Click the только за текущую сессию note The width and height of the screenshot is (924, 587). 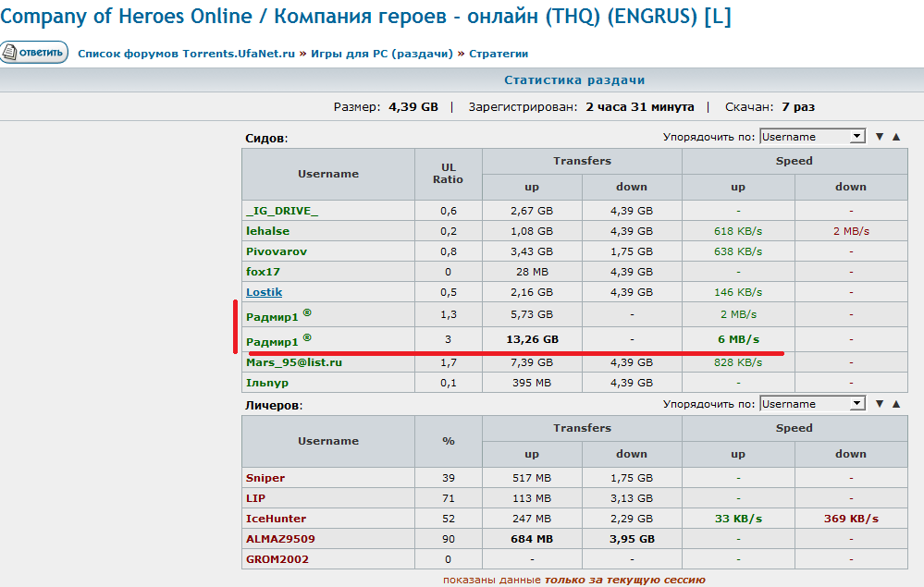tap(624, 580)
